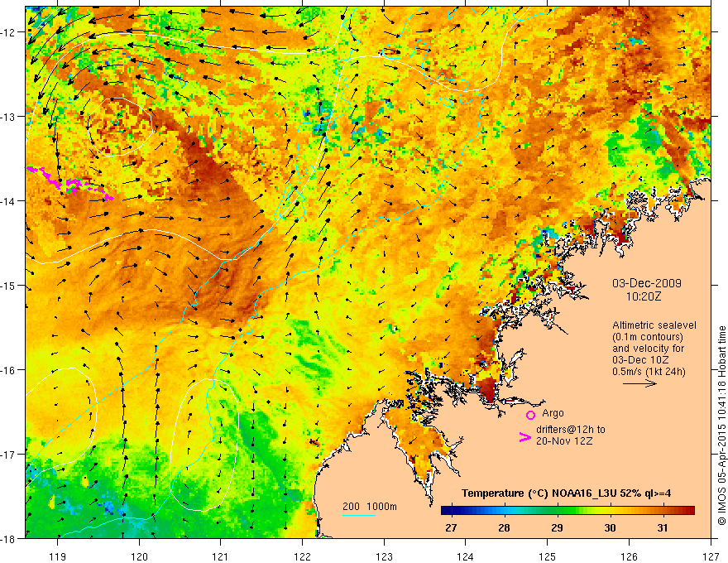Click the longitude axis label 120

[139, 556]
